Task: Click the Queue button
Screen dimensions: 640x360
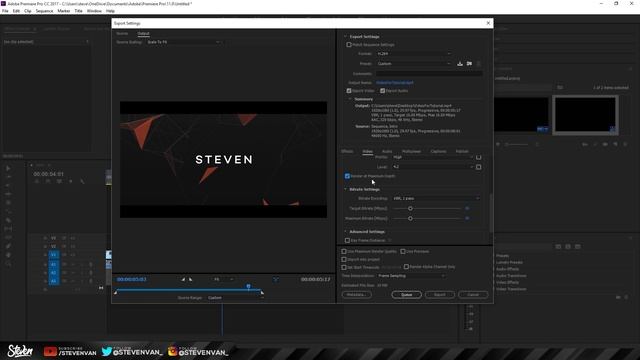Action: point(406,295)
